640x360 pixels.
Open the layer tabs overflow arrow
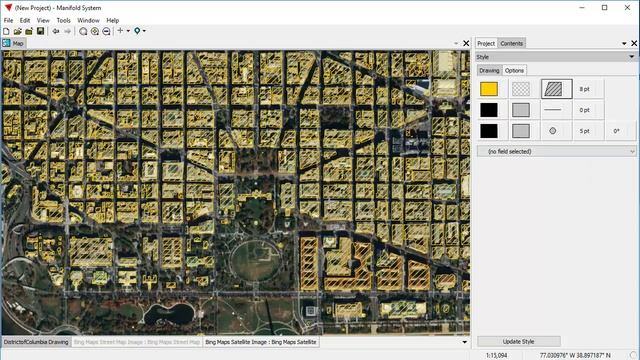pyautogui.click(x=464, y=342)
